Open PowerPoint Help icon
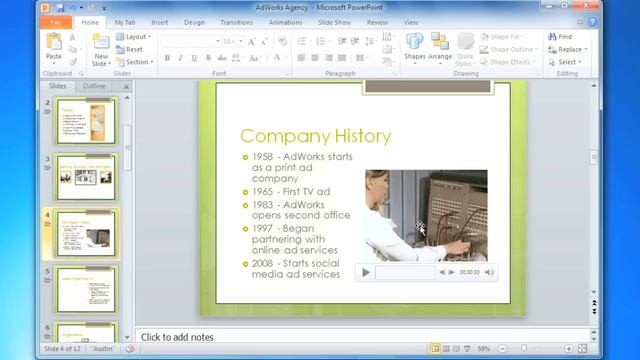Viewport: 640px width, 360px height. [x=592, y=22]
